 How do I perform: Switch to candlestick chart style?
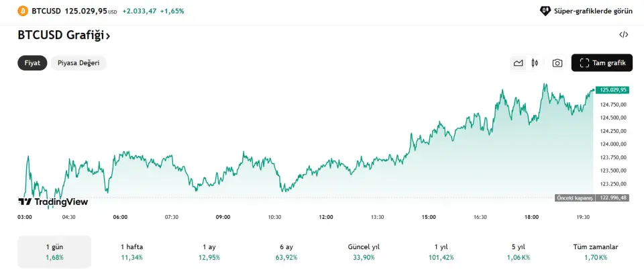tap(535, 63)
